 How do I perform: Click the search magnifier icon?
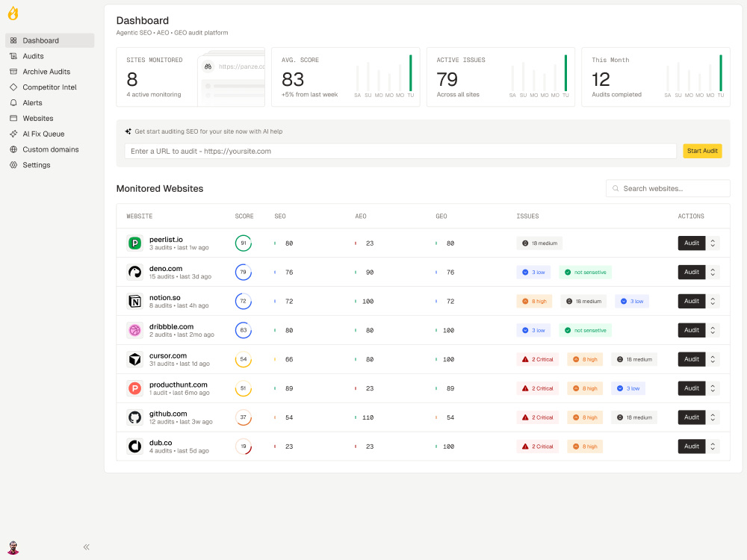(616, 189)
